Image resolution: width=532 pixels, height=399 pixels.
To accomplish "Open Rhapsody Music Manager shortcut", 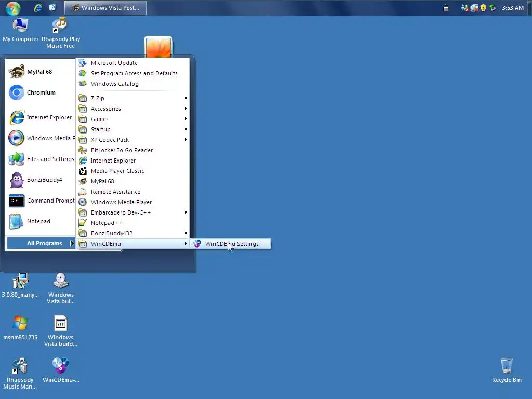I will click(20, 373).
